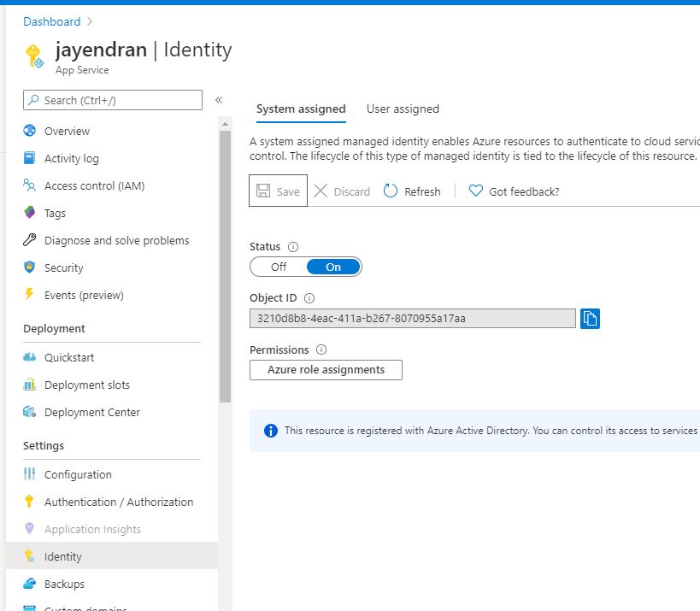Click the chevron after the Dashboard breadcrumb
The image size is (700, 611).
tap(90, 21)
